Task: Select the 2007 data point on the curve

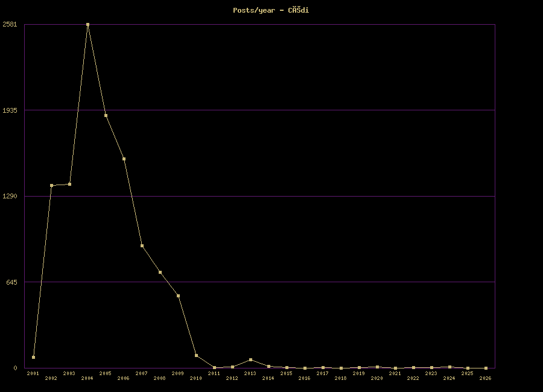Action: [x=142, y=246]
